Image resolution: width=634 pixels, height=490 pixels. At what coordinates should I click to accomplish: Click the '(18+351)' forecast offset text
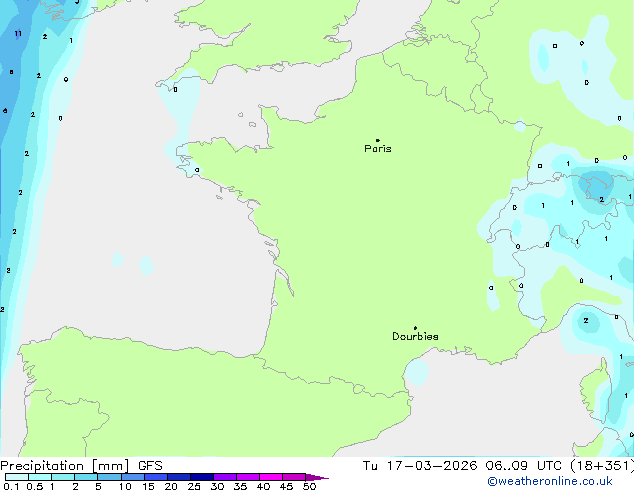602,466
